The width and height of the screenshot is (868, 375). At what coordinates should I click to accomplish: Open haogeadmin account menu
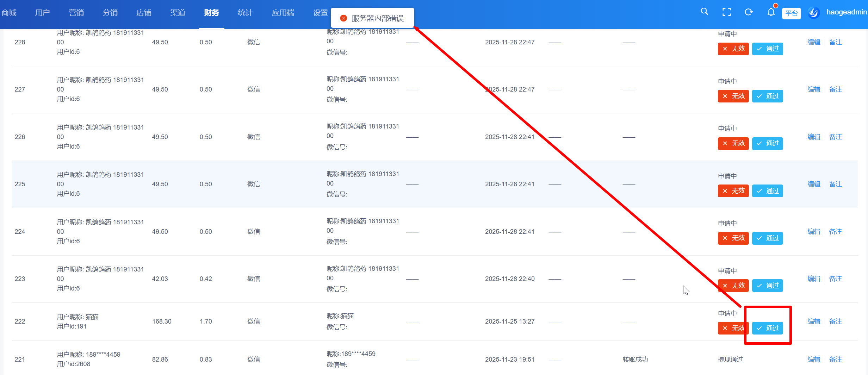pos(846,12)
